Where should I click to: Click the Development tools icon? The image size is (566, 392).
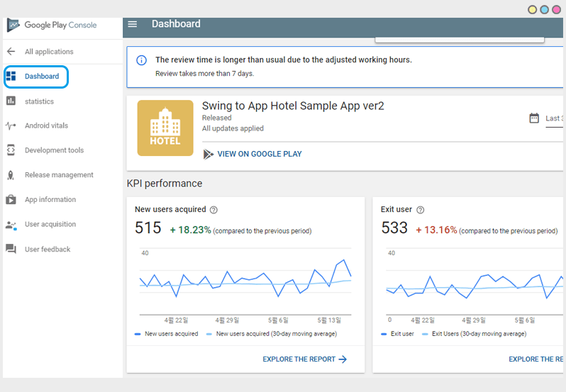point(11,150)
